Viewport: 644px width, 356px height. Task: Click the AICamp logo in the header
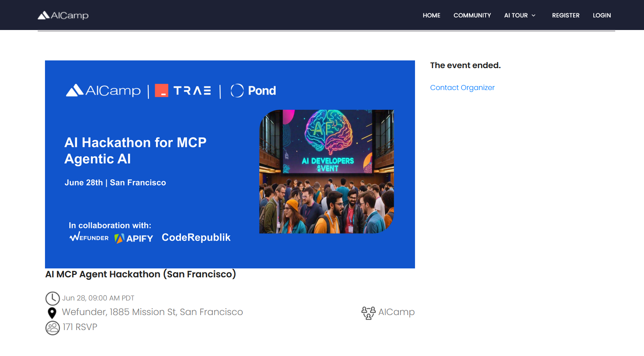tap(63, 15)
